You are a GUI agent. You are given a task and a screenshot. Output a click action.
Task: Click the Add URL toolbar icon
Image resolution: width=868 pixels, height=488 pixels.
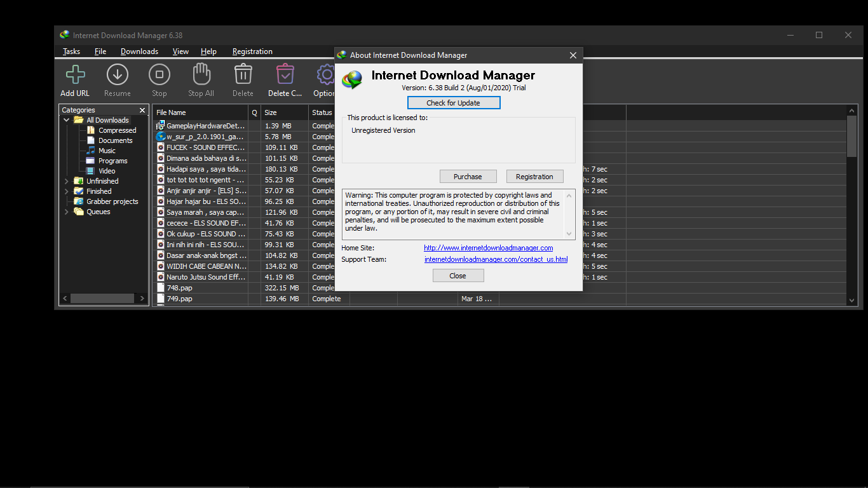pos(75,75)
